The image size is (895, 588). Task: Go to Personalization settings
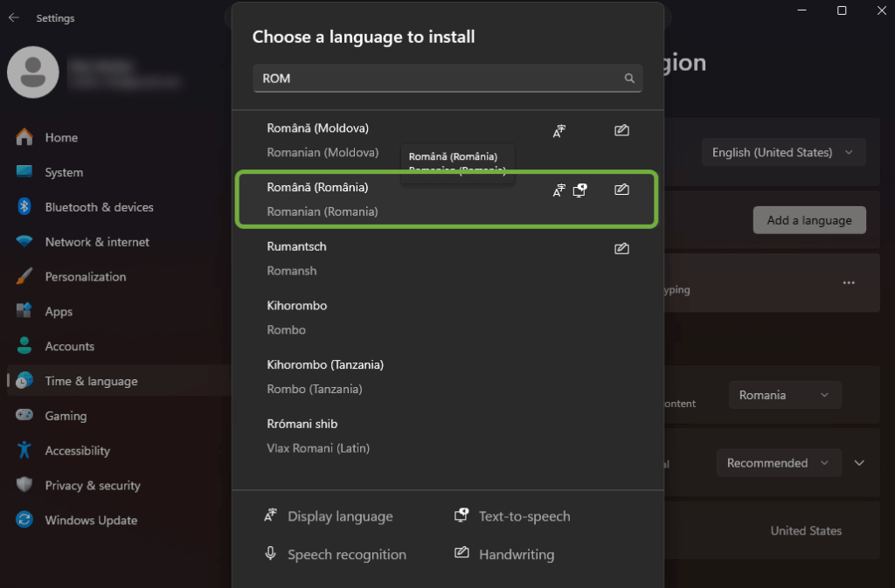(86, 277)
